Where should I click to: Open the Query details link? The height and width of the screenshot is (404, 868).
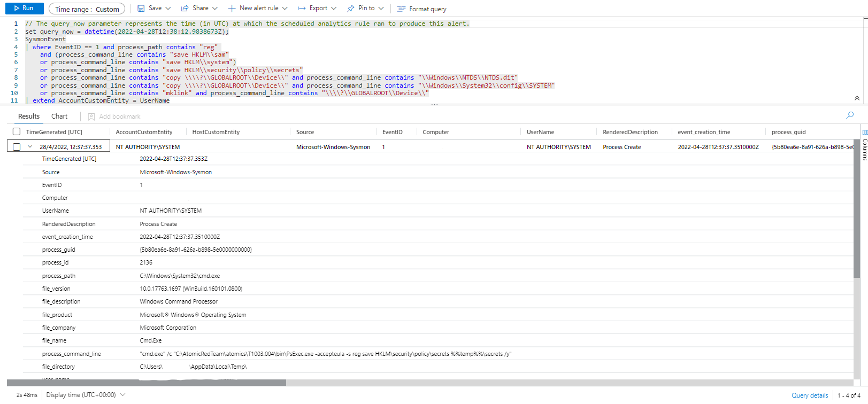[809, 395]
